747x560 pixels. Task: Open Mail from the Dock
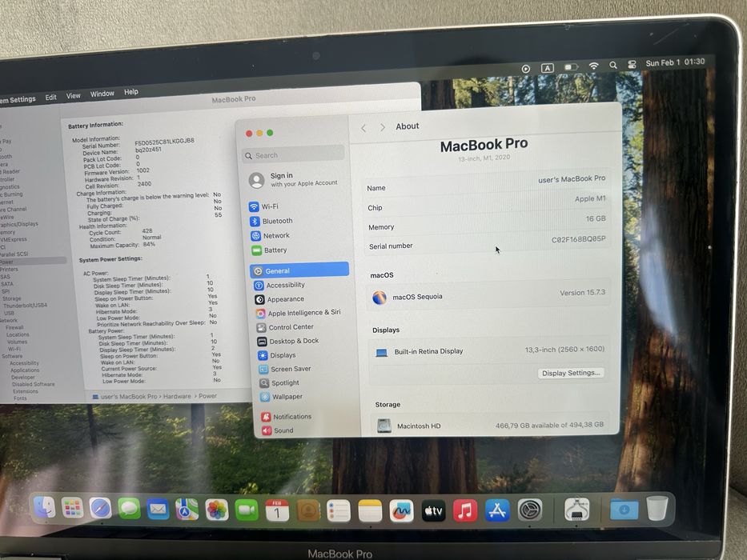158,510
